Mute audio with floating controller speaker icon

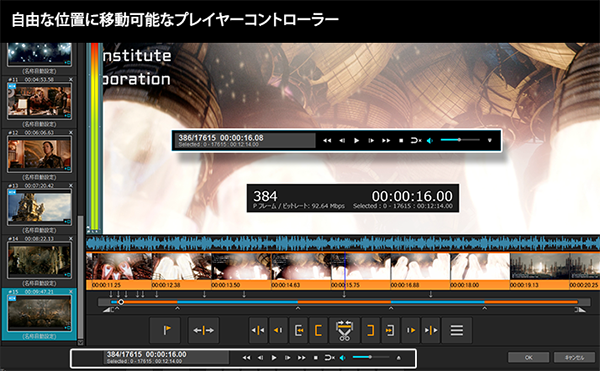pyautogui.click(x=430, y=141)
